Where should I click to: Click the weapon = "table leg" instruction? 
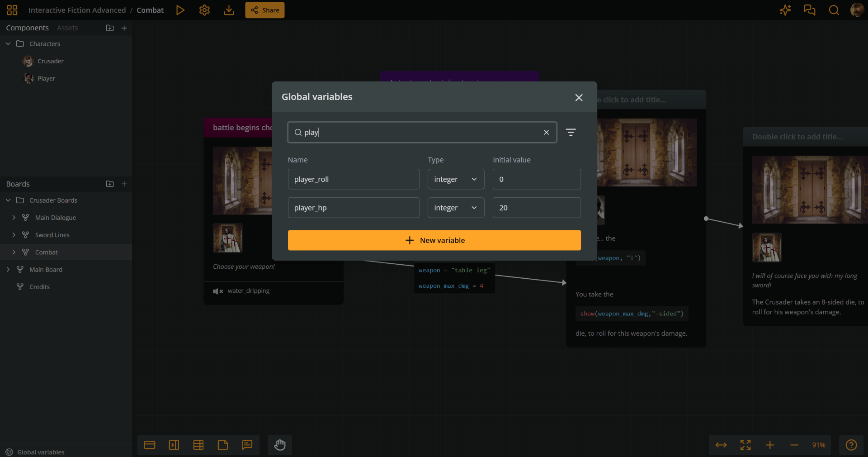coord(454,270)
